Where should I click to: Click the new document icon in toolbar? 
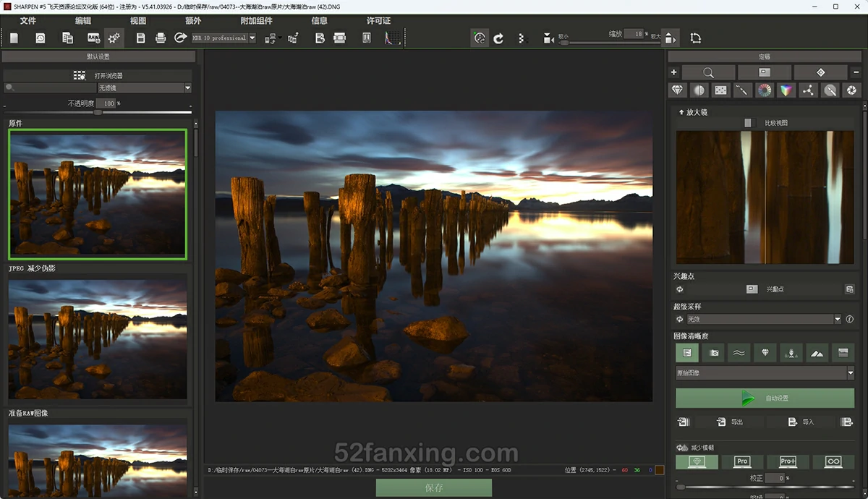tap(14, 38)
